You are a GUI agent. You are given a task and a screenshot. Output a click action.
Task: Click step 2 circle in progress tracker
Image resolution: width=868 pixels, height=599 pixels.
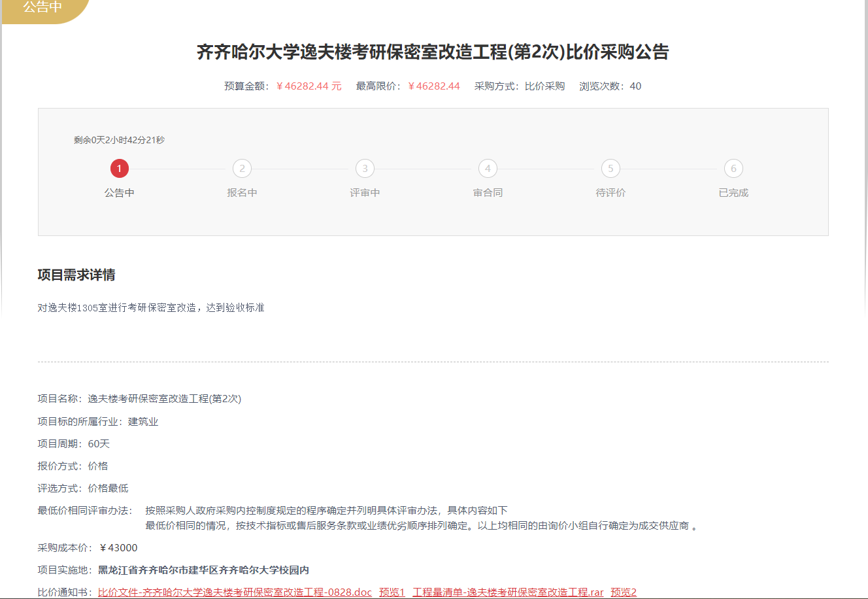coord(242,169)
